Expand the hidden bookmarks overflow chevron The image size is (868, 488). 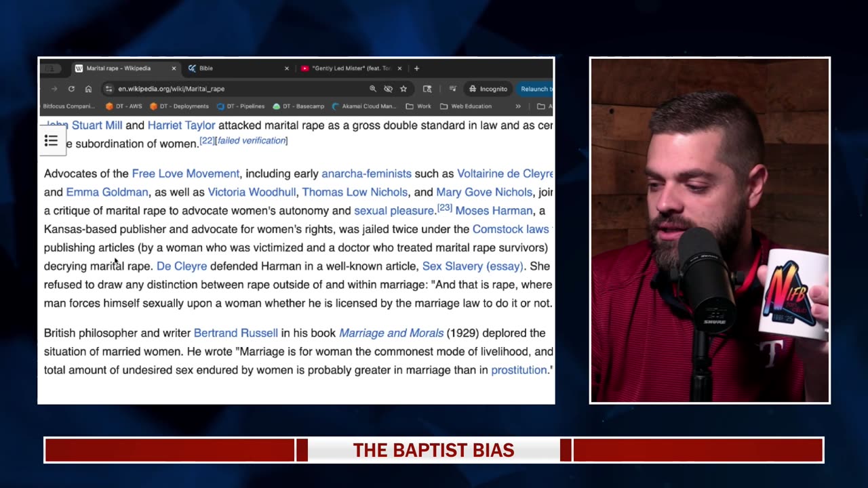[518, 106]
